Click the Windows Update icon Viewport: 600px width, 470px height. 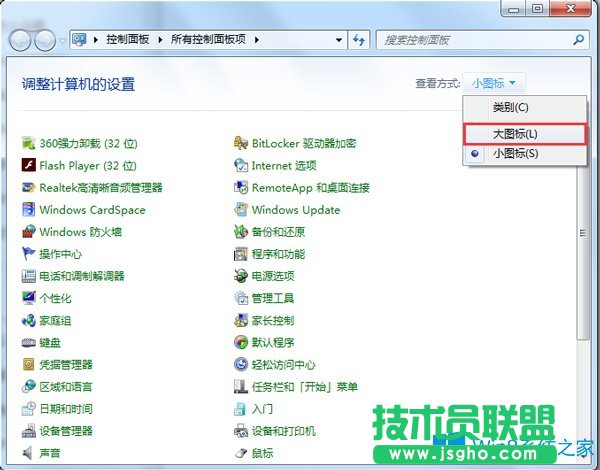tap(241, 210)
